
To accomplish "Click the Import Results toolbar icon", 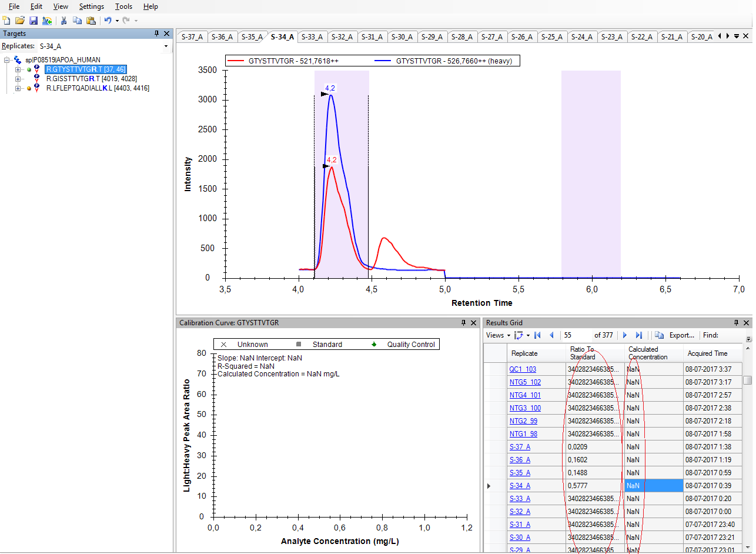I will tap(47, 21).
